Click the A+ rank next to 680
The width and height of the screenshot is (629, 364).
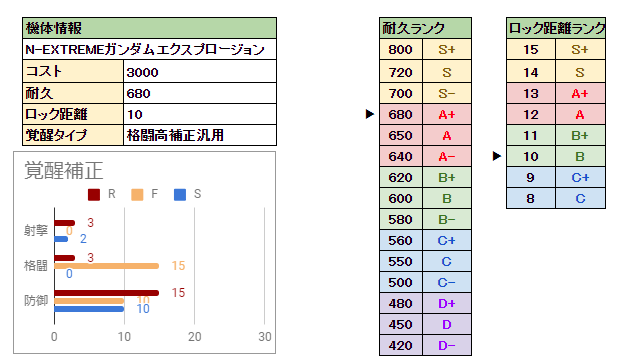coord(447,114)
